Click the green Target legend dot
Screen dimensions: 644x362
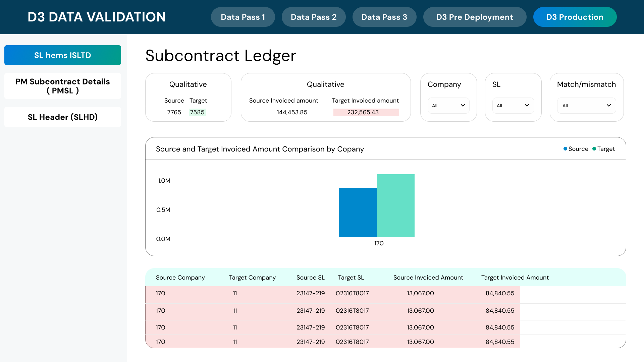594,149
